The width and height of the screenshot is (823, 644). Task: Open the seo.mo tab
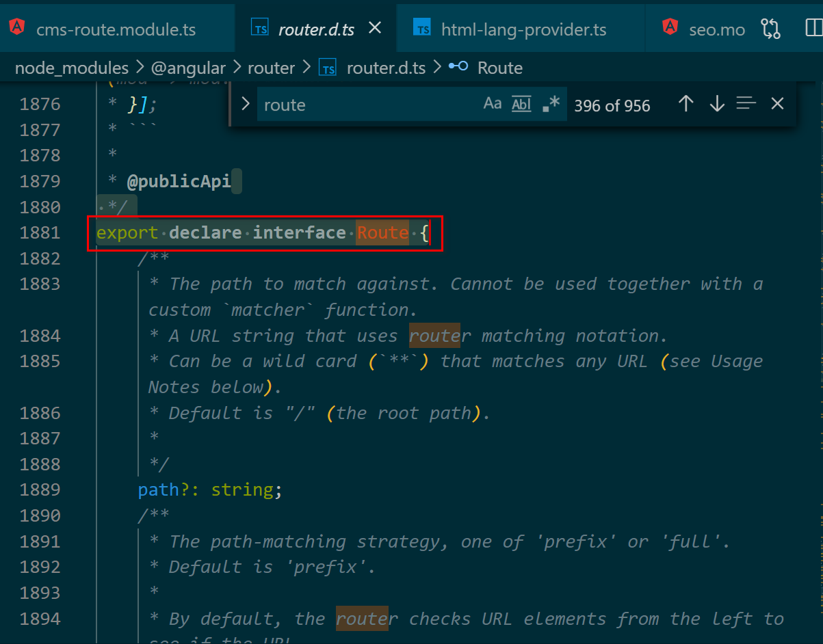click(x=716, y=29)
